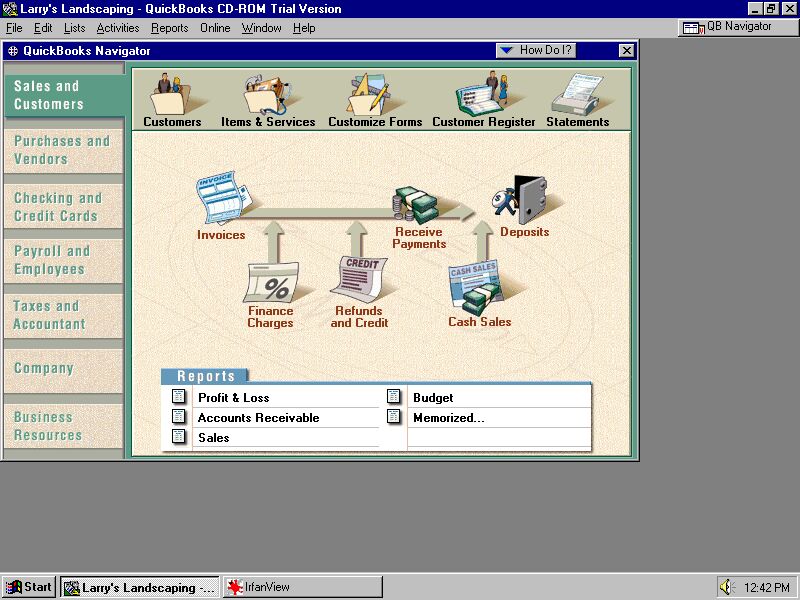Switch to IrfanView taskbar button
Viewport: 800px width, 600px height.
[x=303, y=587]
